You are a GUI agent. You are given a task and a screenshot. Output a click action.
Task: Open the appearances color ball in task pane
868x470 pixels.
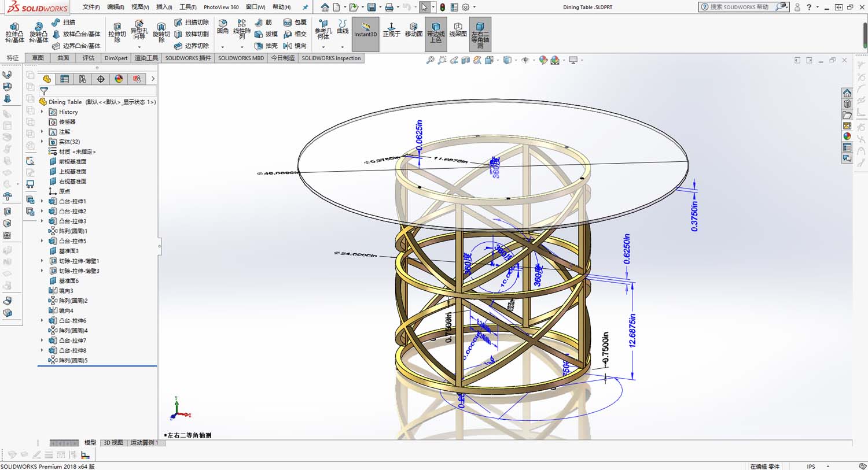847,136
